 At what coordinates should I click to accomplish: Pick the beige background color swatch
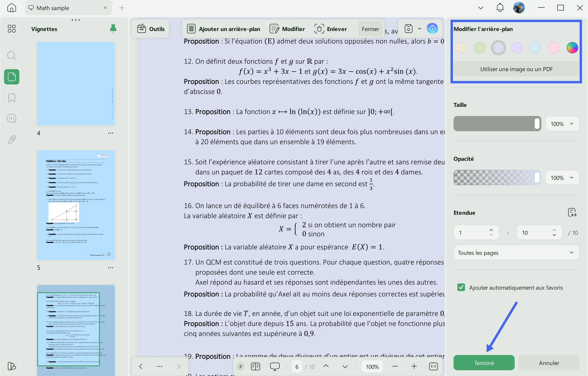click(461, 48)
